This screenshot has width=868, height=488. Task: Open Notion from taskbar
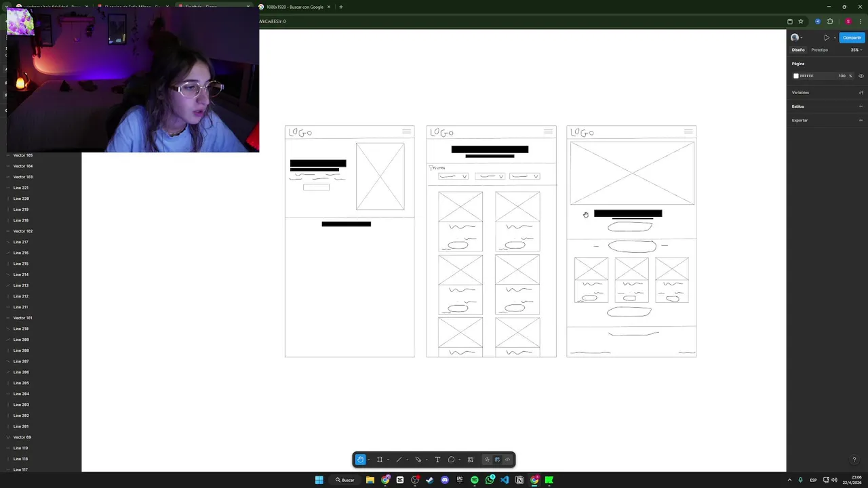coord(519,480)
